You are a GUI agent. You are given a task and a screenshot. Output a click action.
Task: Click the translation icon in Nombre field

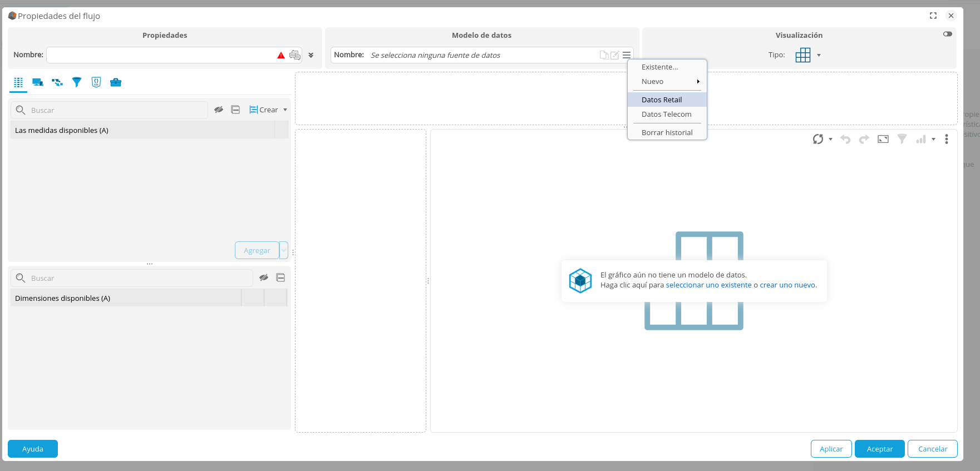[x=295, y=55]
